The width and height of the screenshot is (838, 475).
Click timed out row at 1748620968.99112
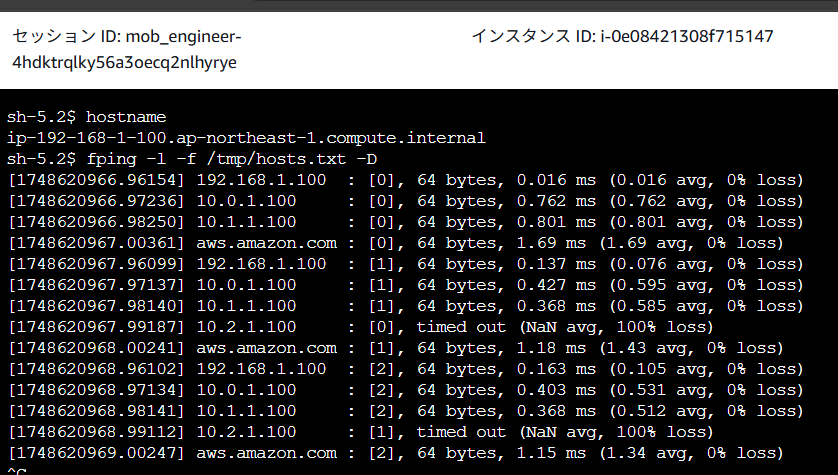pyautogui.click(x=361, y=432)
